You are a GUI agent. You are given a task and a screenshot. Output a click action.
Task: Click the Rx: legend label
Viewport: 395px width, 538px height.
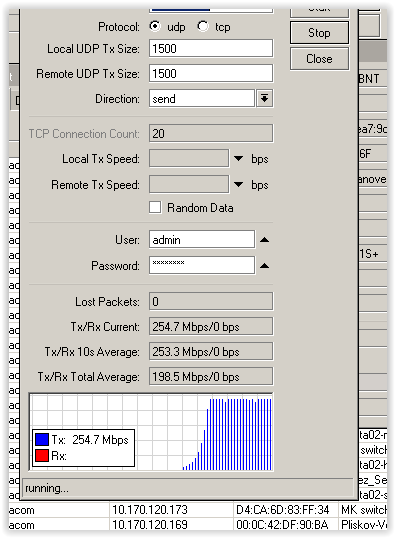[59, 456]
